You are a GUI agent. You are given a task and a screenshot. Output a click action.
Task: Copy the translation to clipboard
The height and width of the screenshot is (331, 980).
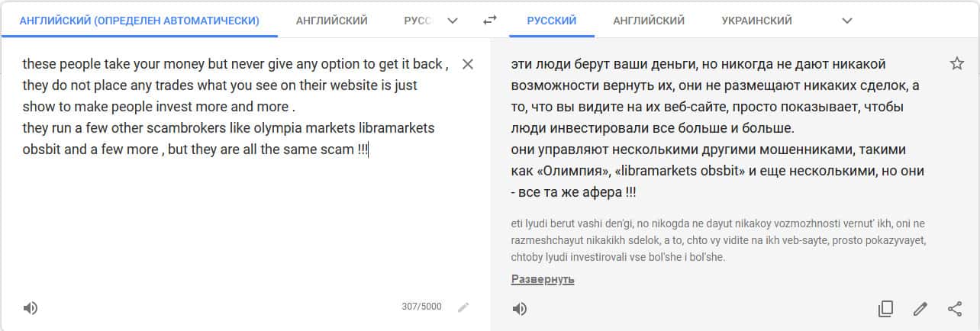(x=885, y=309)
